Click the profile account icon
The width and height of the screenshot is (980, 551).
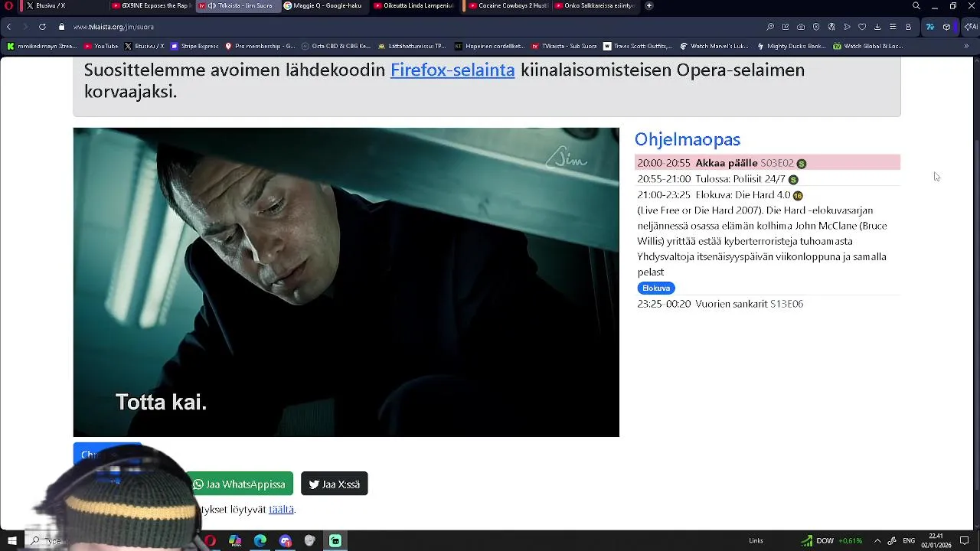coord(908,27)
